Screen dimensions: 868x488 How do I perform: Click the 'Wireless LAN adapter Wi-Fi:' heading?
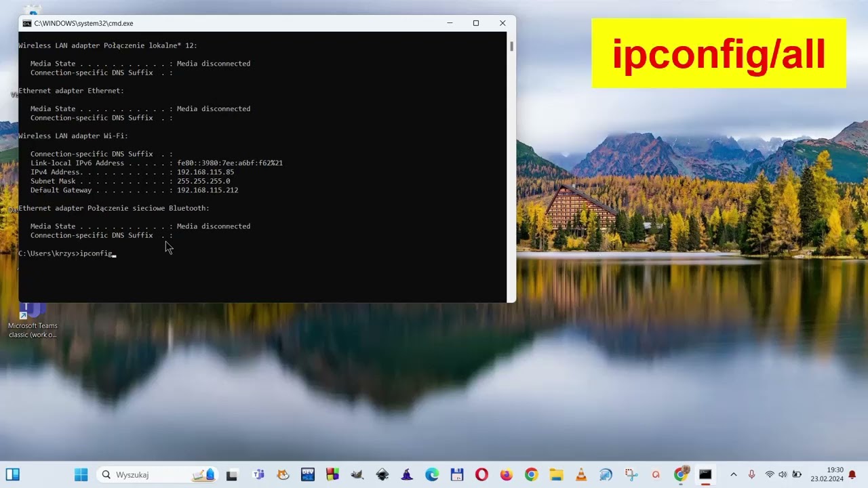point(73,136)
